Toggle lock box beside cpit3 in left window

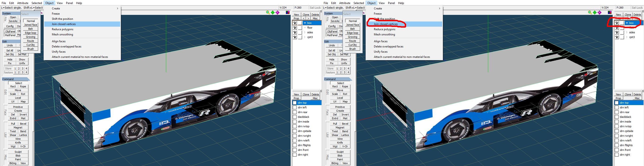point(300,37)
